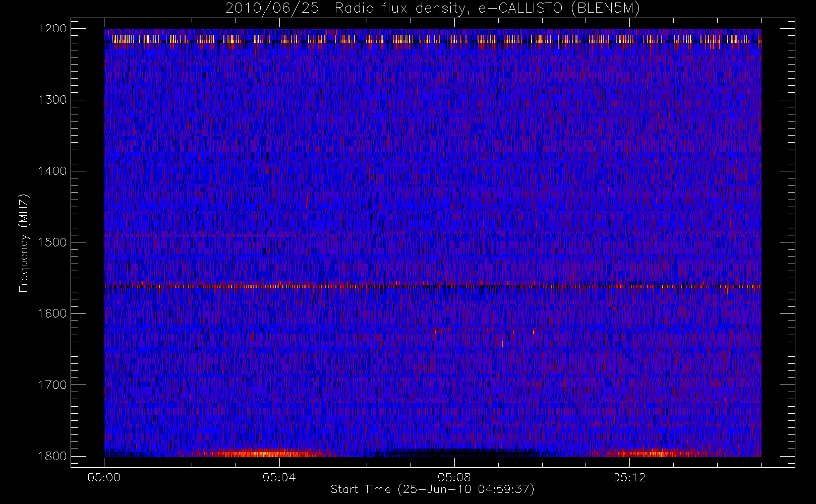Click the Start Time axis caption
816x504 pixels.
[433, 489]
